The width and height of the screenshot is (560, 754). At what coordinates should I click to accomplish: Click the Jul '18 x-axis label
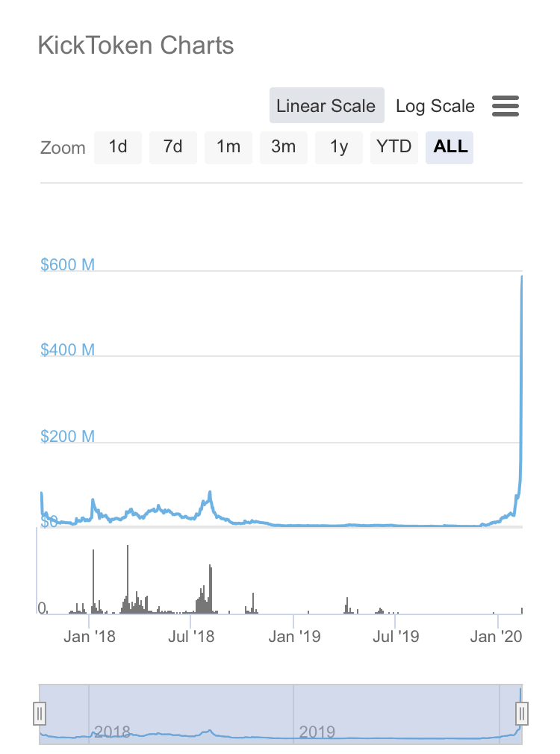pos(191,637)
